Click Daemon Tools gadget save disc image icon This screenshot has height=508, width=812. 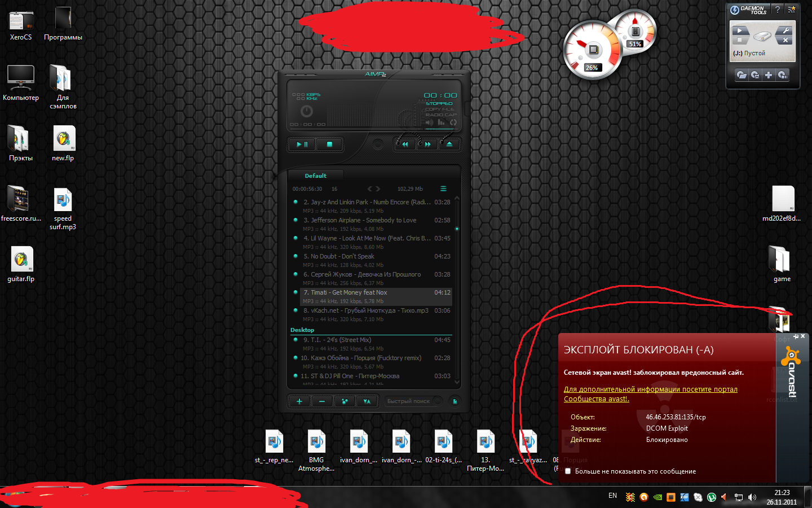[x=755, y=75]
